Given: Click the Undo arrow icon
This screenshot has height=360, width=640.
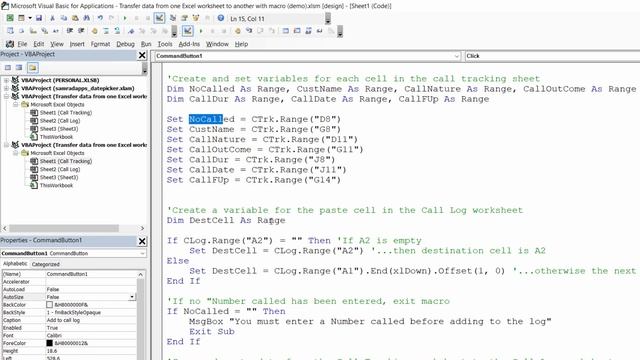Looking at the screenshot, I should [x=100, y=18].
